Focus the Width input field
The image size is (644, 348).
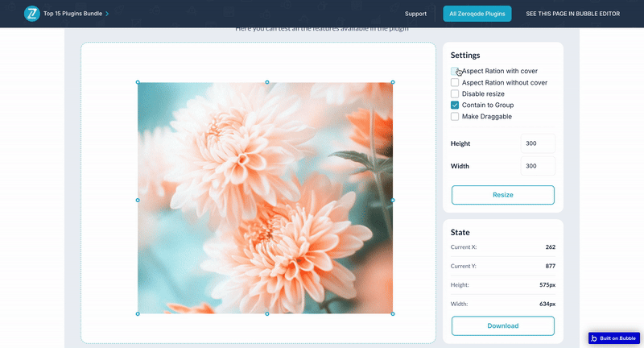(538, 166)
